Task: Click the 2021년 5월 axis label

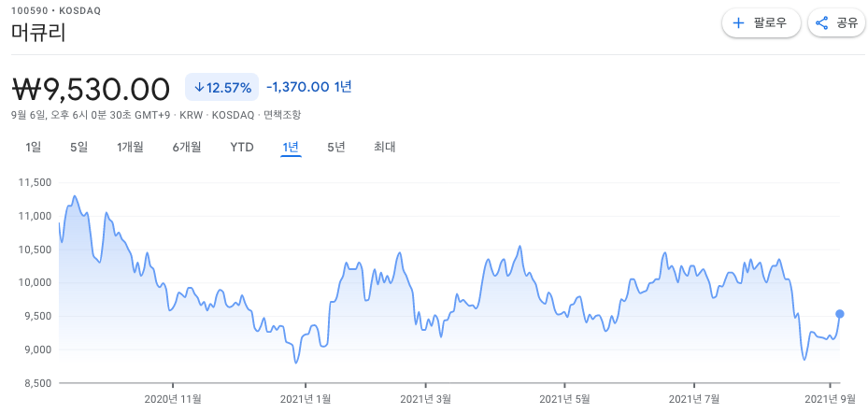Action: 564,399
